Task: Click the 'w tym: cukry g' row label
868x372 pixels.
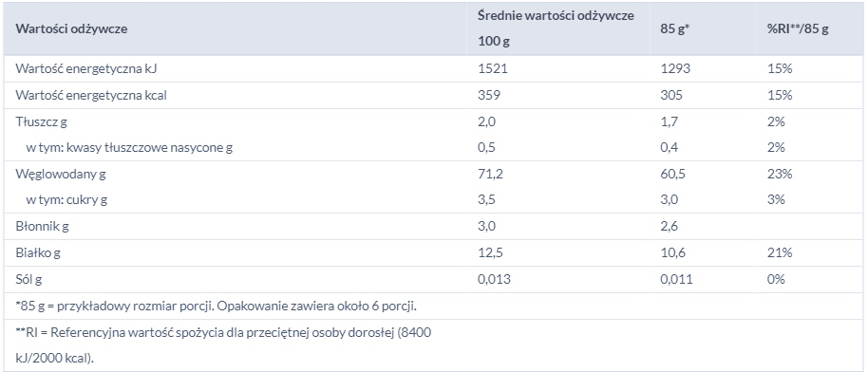Action: click(x=67, y=200)
